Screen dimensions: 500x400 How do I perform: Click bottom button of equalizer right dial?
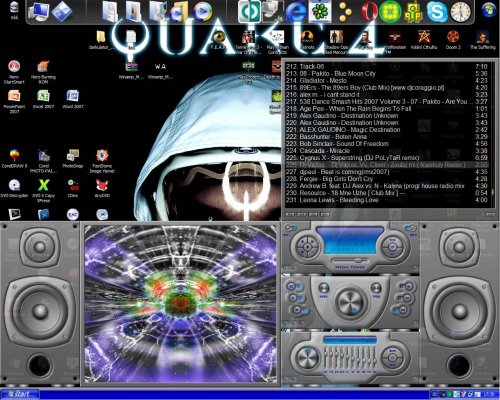click(393, 366)
